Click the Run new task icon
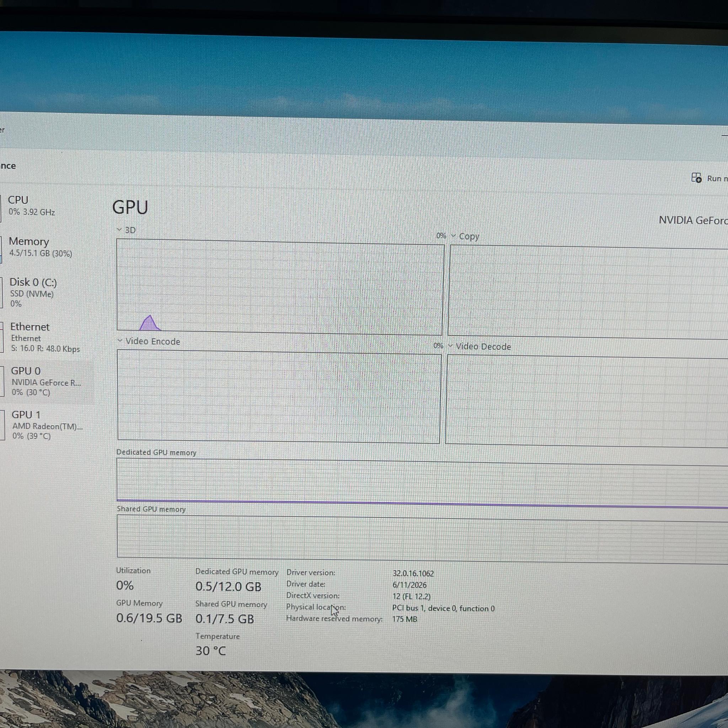The width and height of the screenshot is (728, 728). [x=696, y=178]
